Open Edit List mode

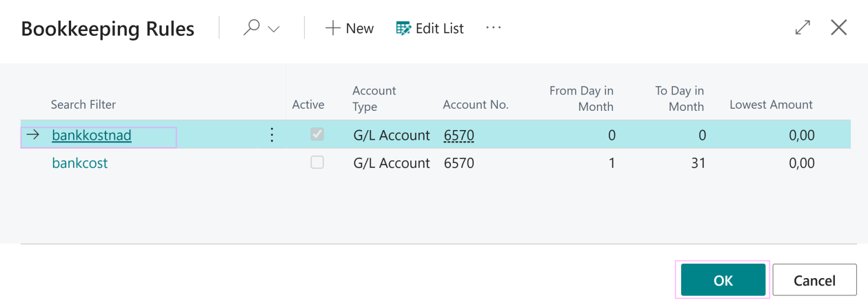coord(430,28)
